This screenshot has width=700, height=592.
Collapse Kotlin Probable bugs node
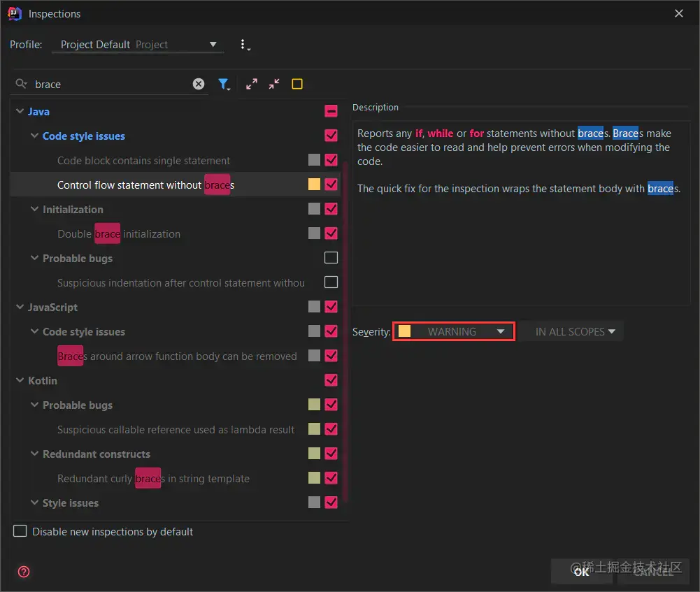coord(34,405)
